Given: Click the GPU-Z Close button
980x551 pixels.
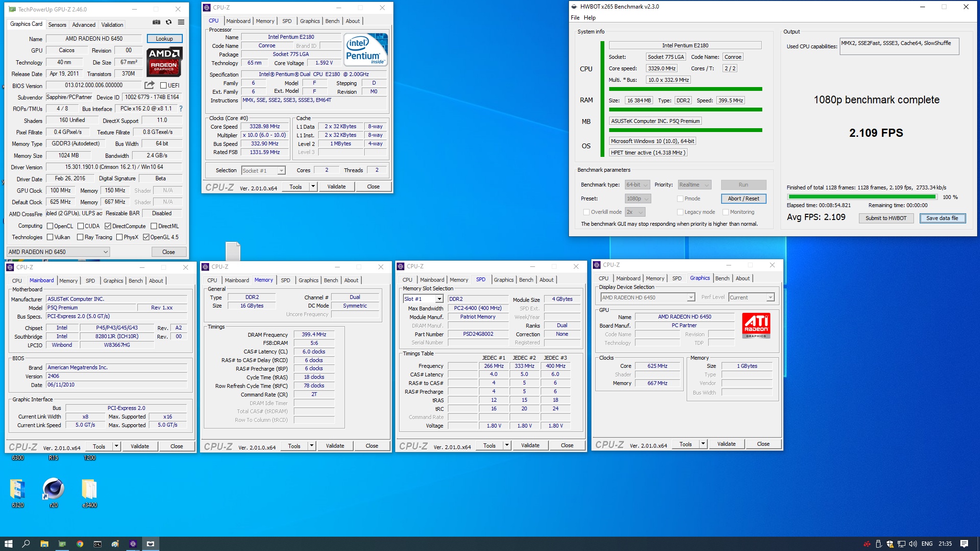Looking at the screenshot, I should pos(168,252).
